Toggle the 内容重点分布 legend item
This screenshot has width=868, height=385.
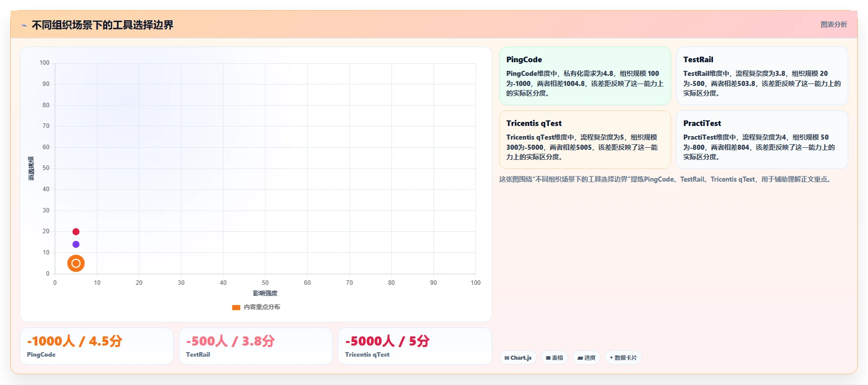[x=256, y=307]
